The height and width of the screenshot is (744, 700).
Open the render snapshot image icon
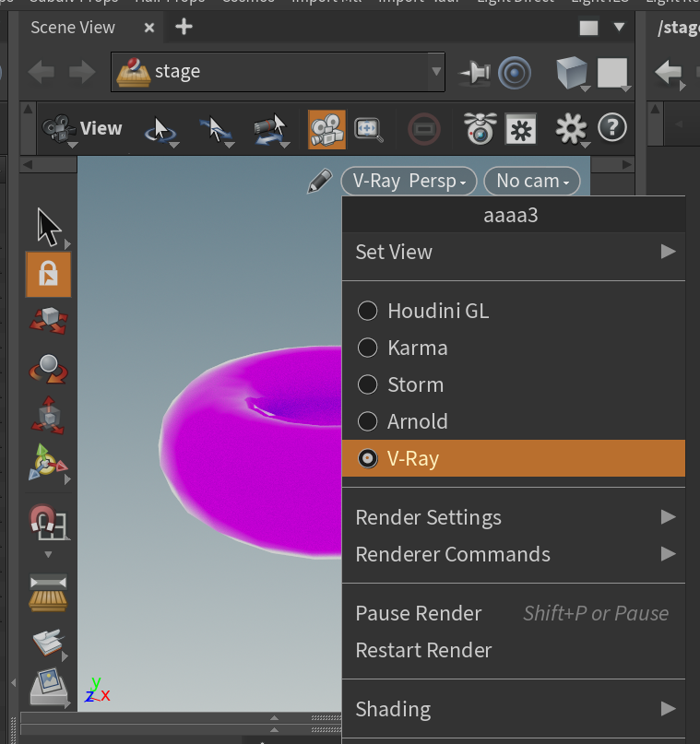48,687
